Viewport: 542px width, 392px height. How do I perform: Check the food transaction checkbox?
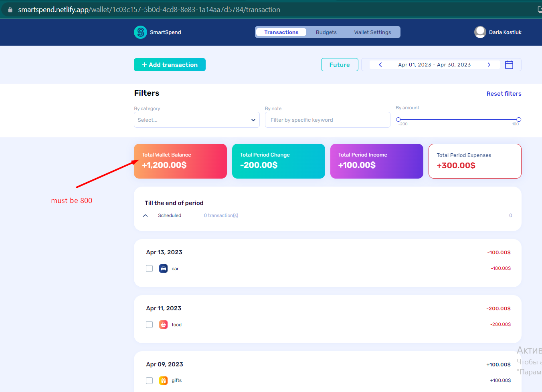(149, 324)
